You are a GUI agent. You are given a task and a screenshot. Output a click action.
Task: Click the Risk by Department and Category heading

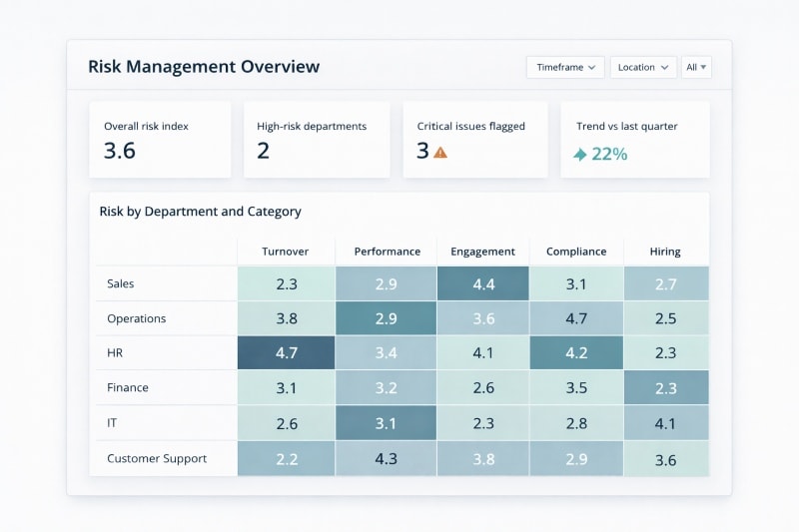click(x=201, y=212)
